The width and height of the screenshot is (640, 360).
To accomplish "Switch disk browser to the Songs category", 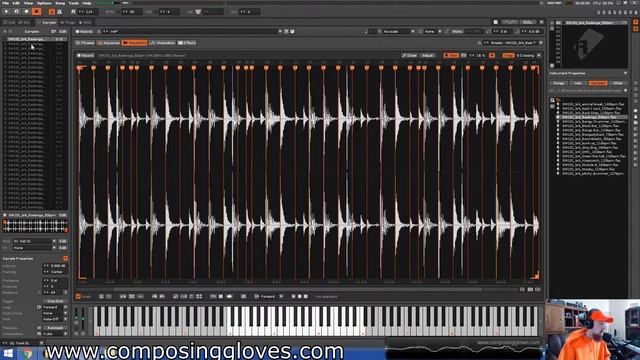I will point(559,83).
